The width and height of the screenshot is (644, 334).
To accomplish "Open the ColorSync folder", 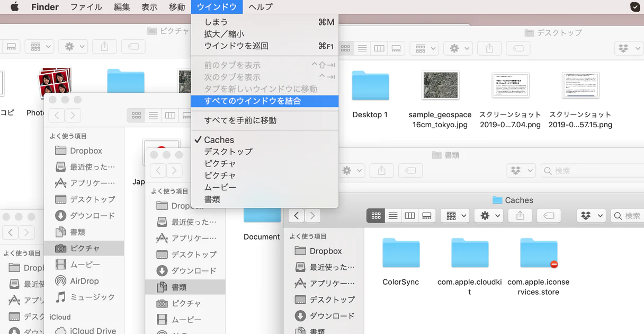I will [401, 253].
